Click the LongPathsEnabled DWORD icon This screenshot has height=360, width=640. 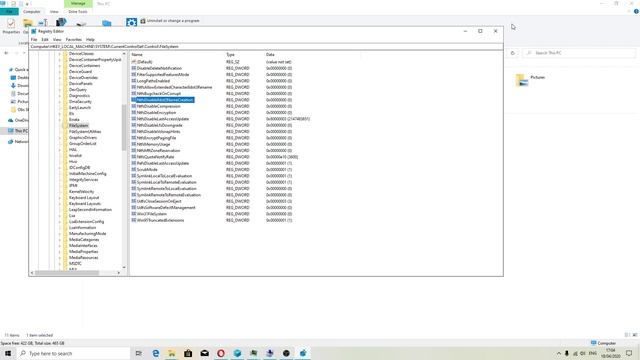(133, 81)
